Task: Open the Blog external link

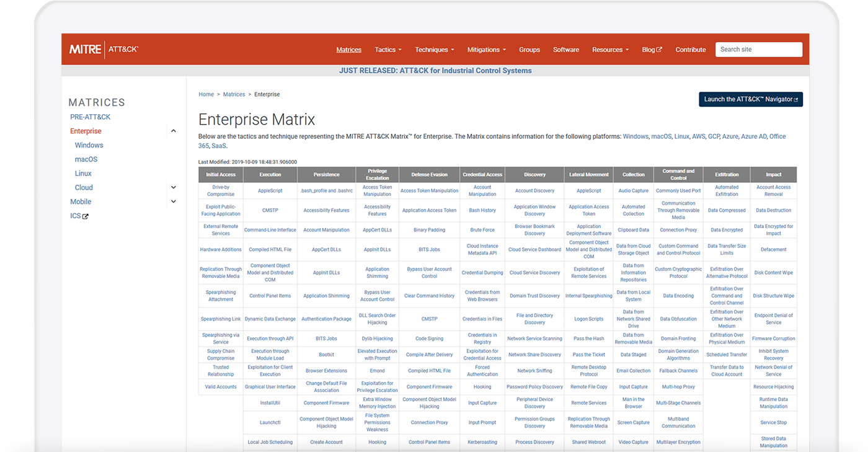Action: point(652,50)
